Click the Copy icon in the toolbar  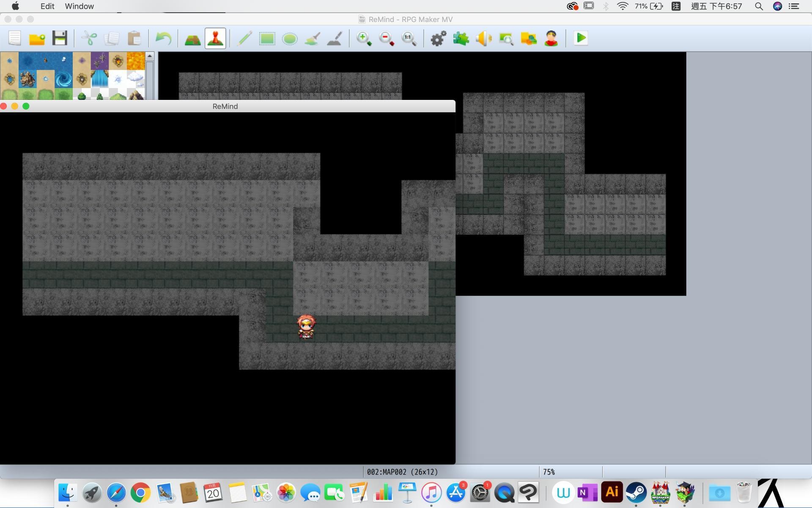pyautogui.click(x=112, y=39)
